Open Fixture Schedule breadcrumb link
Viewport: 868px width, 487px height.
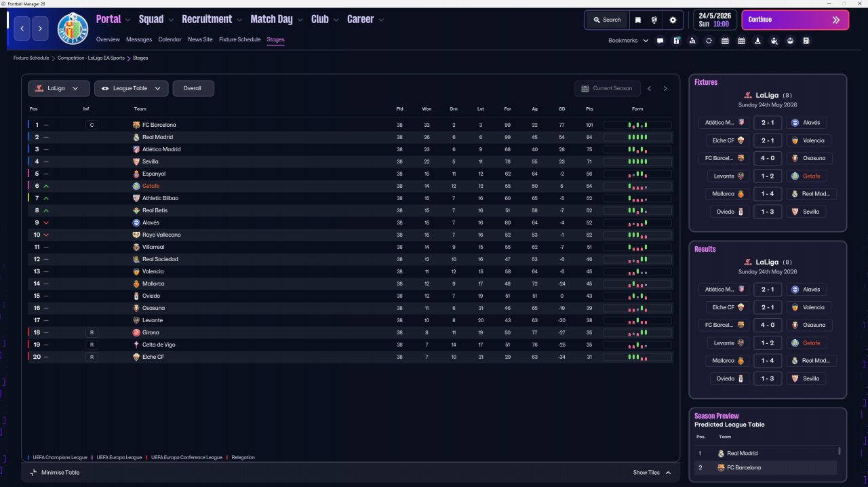coord(31,58)
